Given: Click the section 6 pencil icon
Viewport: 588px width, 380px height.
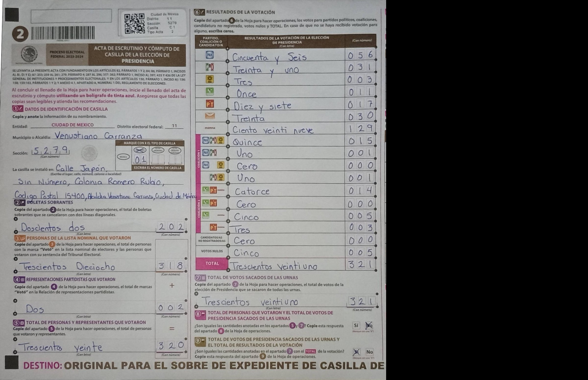Looking at the screenshot, I should tap(199, 12).
